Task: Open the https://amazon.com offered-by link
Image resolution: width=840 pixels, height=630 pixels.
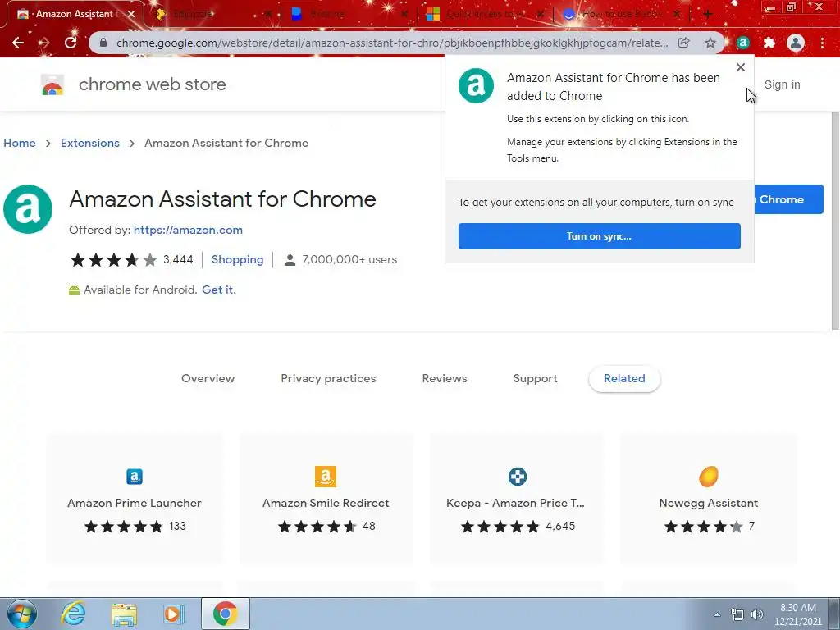Action: pyautogui.click(x=188, y=230)
